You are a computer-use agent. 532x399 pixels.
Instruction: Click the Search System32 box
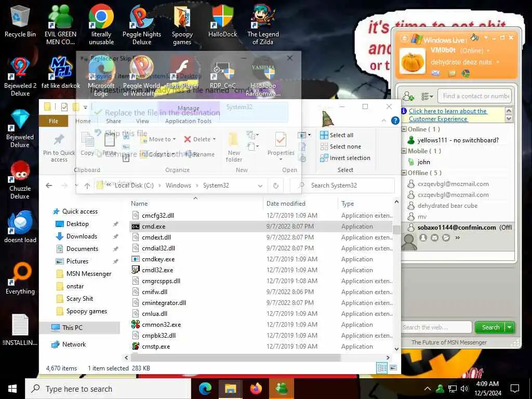coord(343,185)
